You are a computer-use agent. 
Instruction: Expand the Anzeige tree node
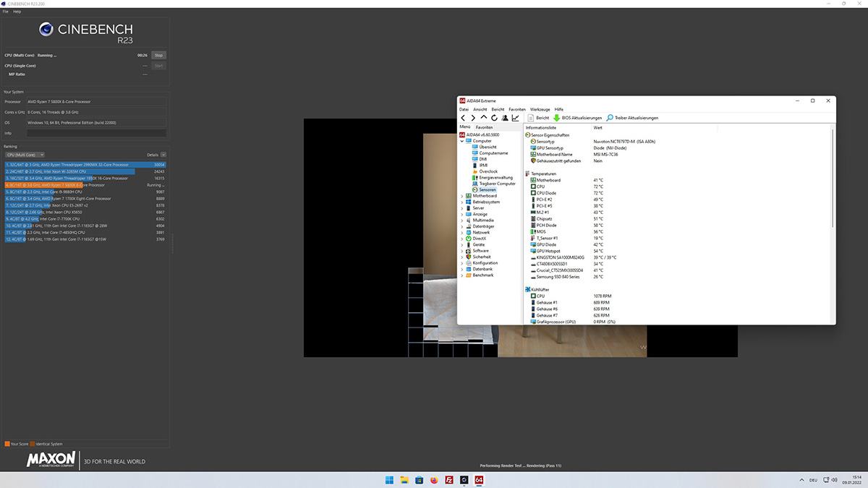(x=462, y=214)
